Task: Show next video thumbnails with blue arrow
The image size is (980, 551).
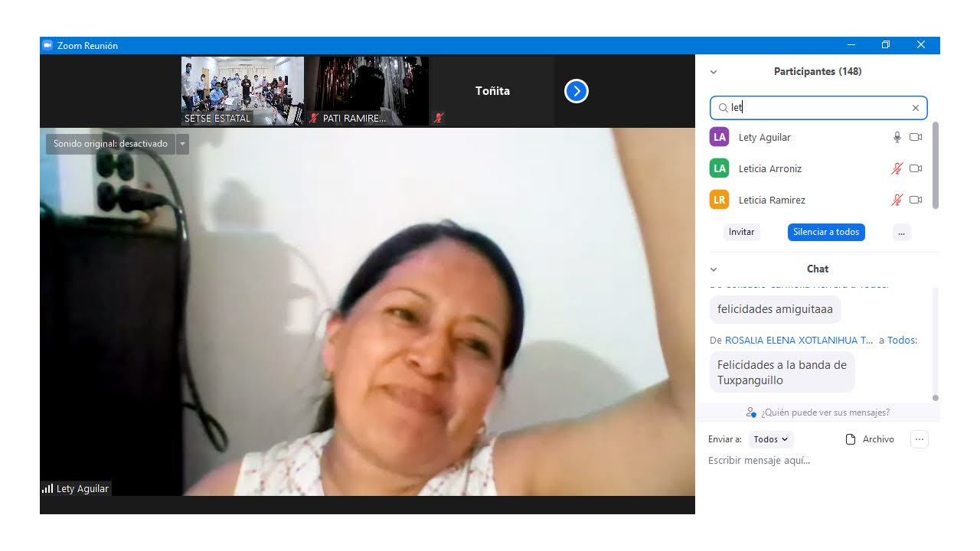Action: [x=576, y=92]
